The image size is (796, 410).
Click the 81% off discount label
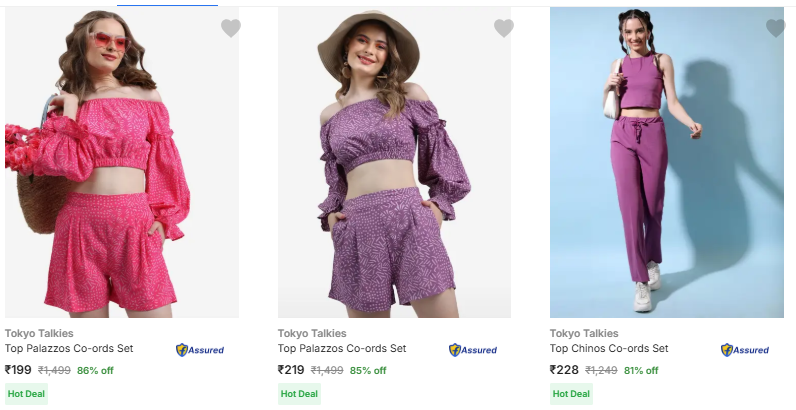coord(641,371)
